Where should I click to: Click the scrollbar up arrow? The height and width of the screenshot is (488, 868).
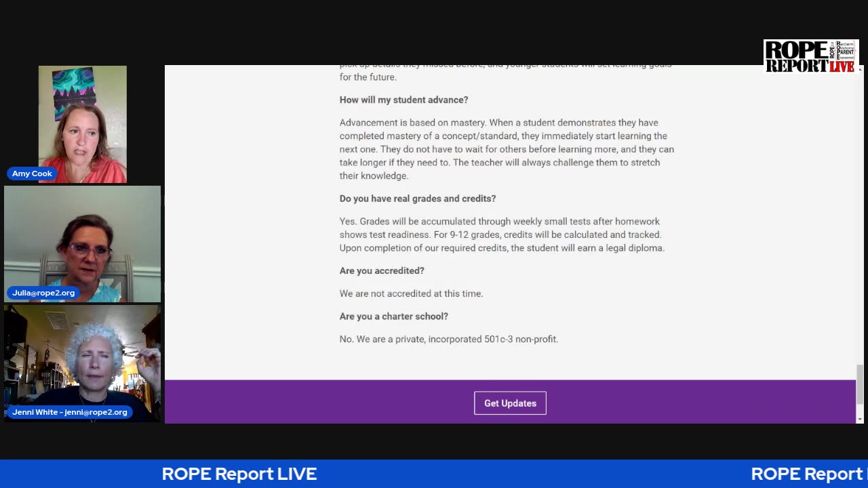[x=860, y=68]
